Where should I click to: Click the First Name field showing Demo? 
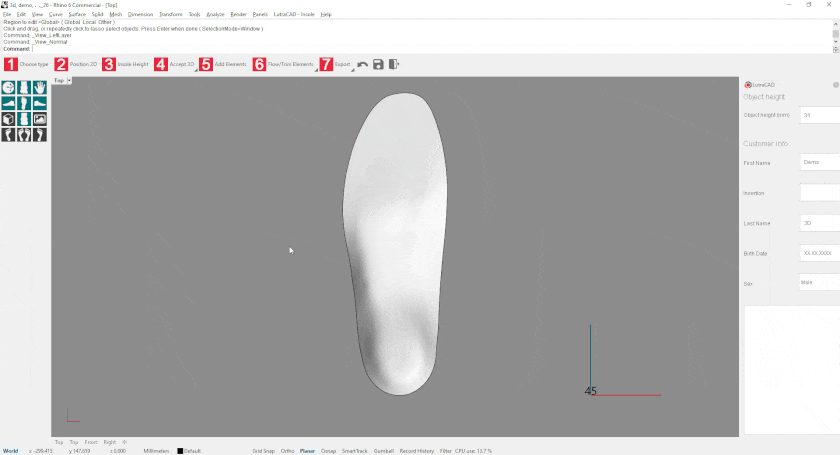(x=819, y=162)
